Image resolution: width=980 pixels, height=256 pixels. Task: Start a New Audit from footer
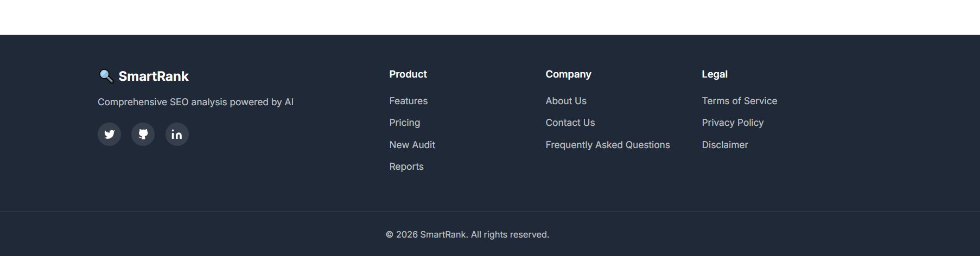[x=412, y=145]
